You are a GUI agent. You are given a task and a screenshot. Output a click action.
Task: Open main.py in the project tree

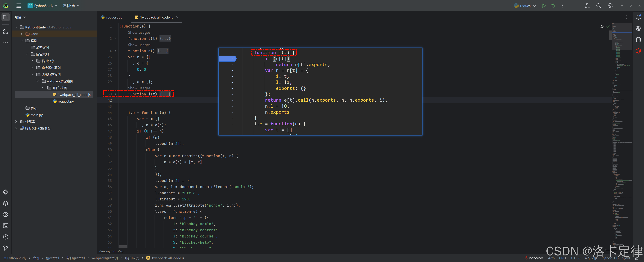[x=37, y=115]
